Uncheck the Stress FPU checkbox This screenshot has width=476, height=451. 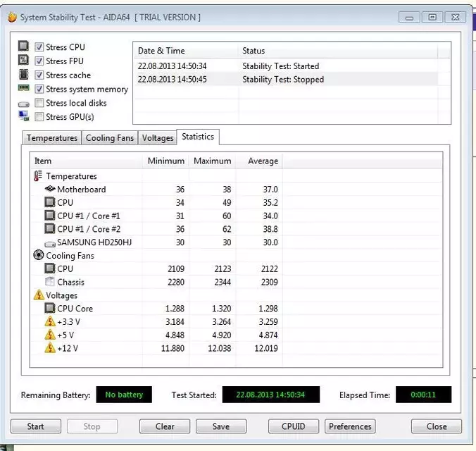39,61
